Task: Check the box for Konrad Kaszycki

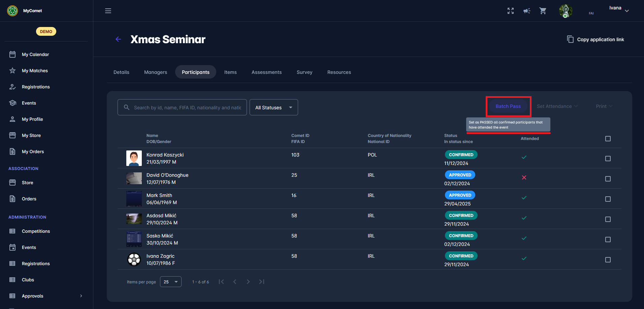Action: click(608, 159)
